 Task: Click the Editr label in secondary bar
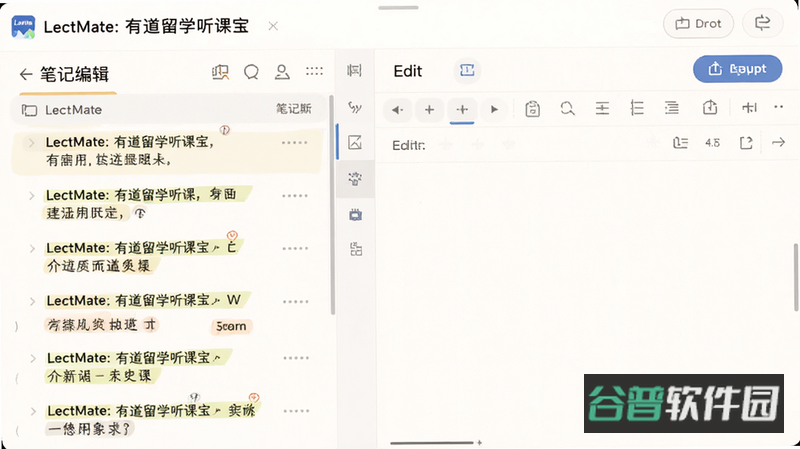point(408,145)
